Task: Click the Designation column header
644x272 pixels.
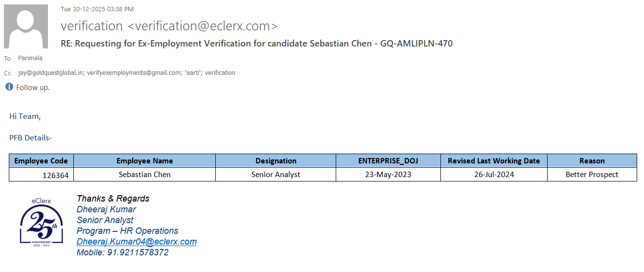Action: click(x=276, y=160)
